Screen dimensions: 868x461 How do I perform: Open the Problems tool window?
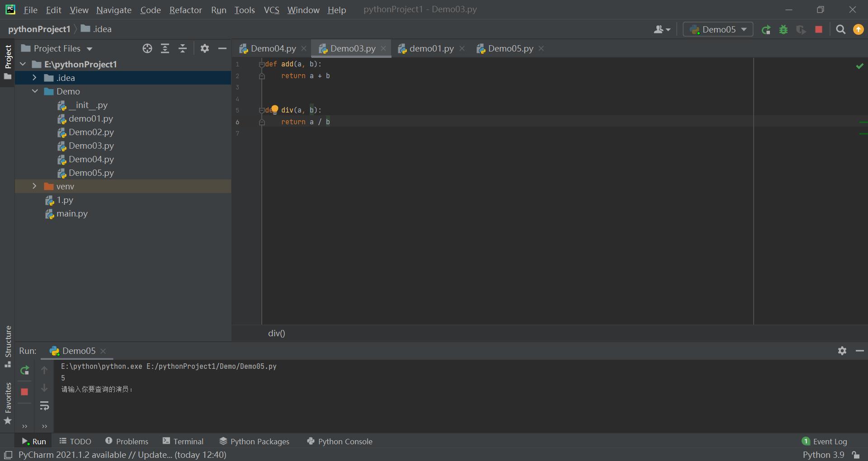coord(127,441)
